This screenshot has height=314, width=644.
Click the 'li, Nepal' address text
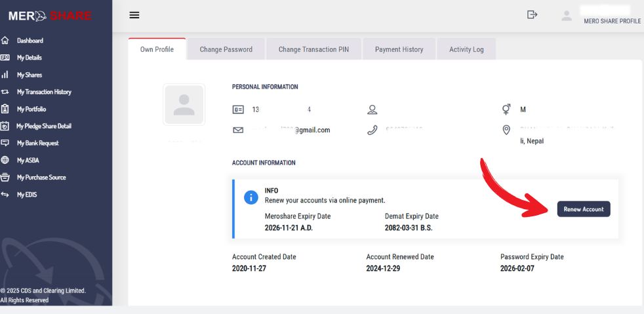pos(532,141)
